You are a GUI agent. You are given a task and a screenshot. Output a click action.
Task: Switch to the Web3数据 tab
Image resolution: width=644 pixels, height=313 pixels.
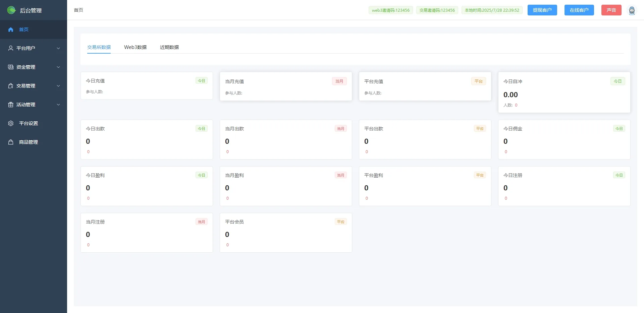click(x=135, y=47)
